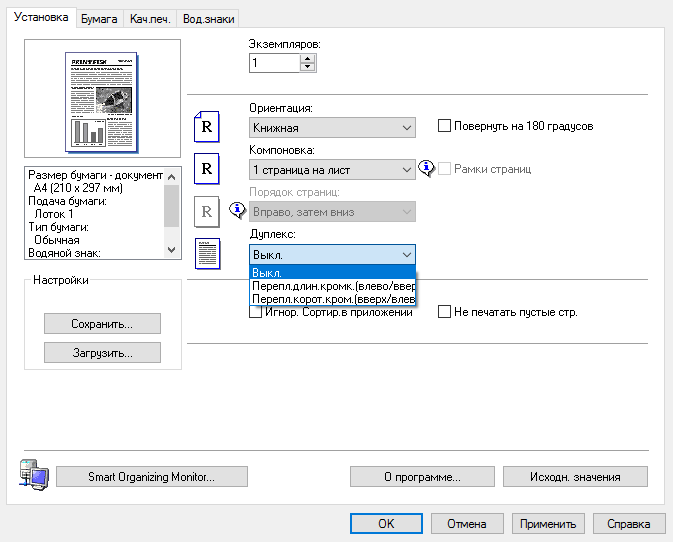673x542 pixels.
Task: Open the Вод.знаки tab
Action: pyautogui.click(x=208, y=19)
